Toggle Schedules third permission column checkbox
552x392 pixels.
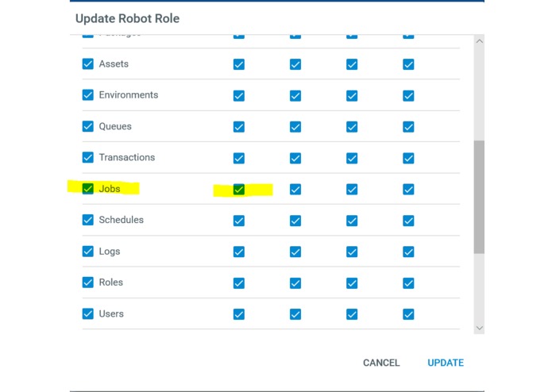pos(352,221)
